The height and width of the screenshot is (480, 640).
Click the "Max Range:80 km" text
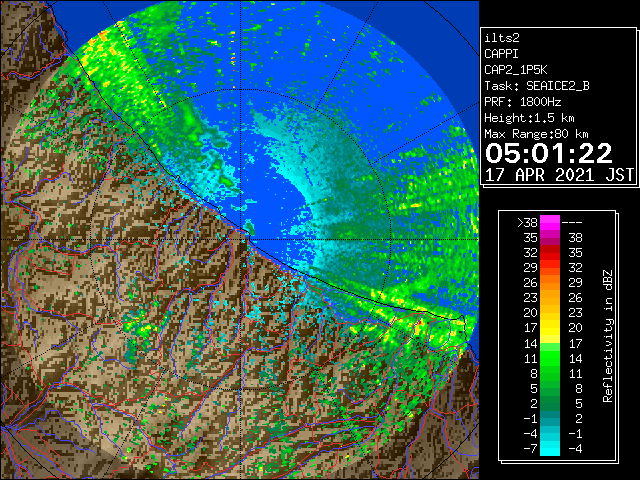click(x=536, y=134)
